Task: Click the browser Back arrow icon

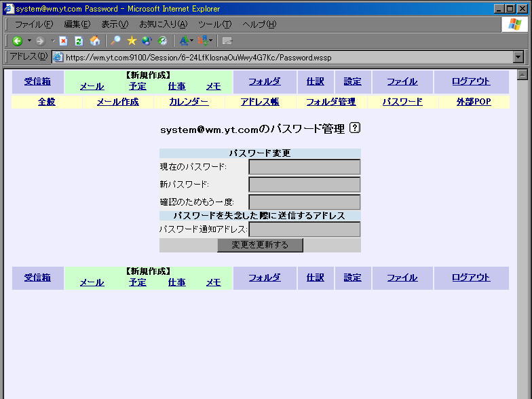Action: pyautogui.click(x=18, y=41)
